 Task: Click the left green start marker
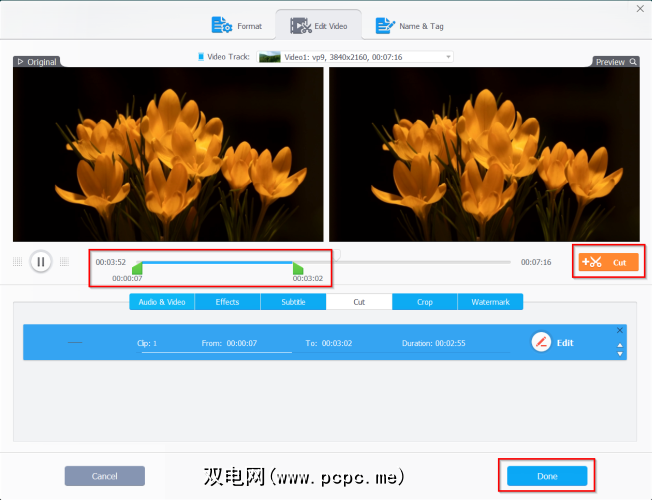pos(137,268)
